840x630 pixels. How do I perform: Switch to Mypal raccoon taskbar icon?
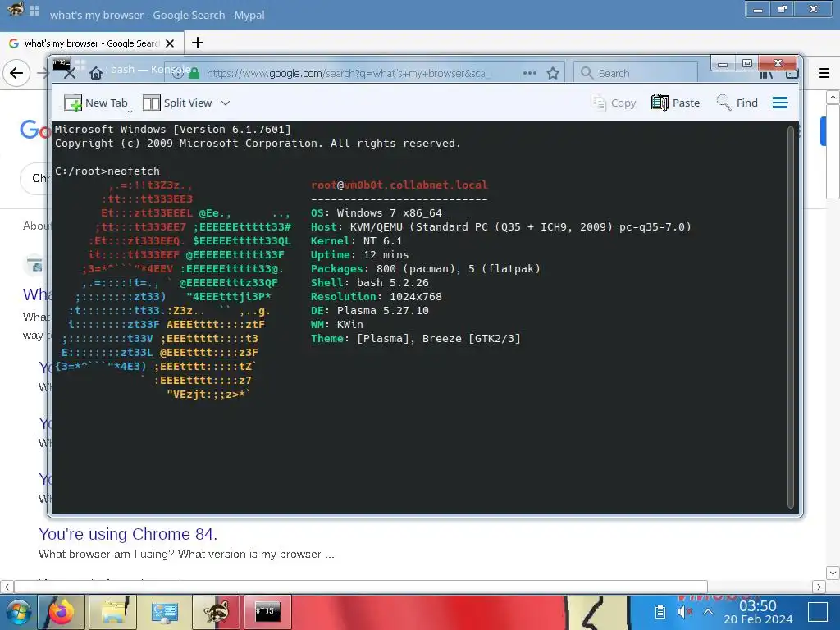216,612
